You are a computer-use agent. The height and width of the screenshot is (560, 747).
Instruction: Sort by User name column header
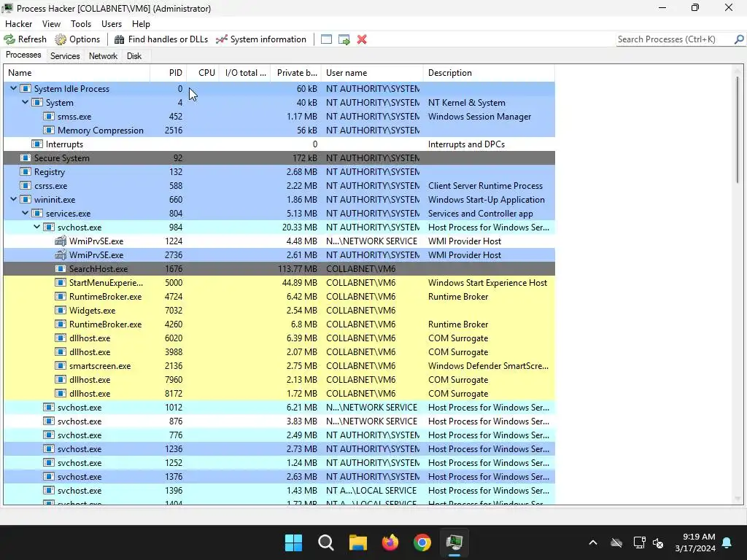coord(372,73)
